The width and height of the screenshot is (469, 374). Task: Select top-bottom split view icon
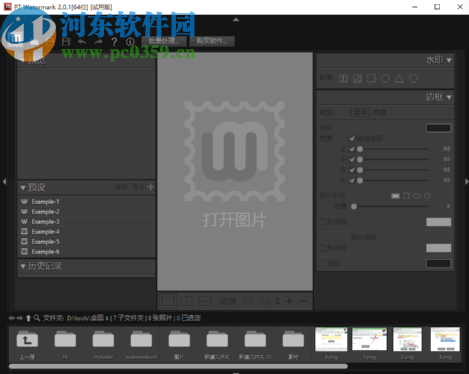[205, 301]
